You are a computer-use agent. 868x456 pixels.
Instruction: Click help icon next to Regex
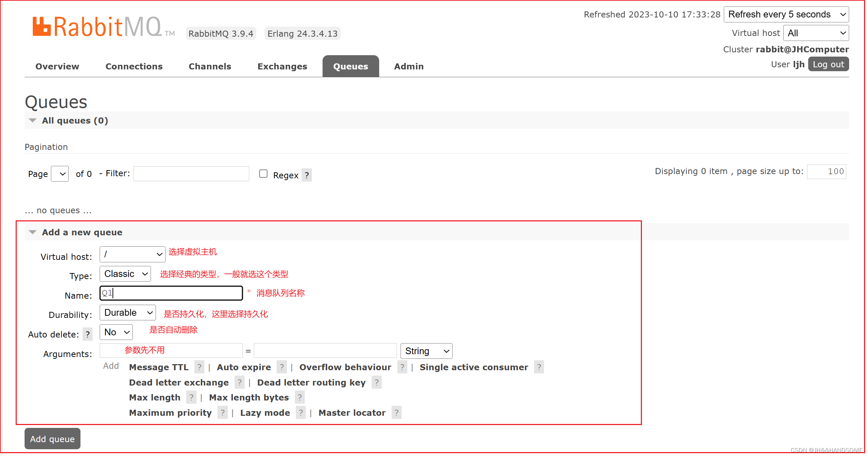point(307,175)
